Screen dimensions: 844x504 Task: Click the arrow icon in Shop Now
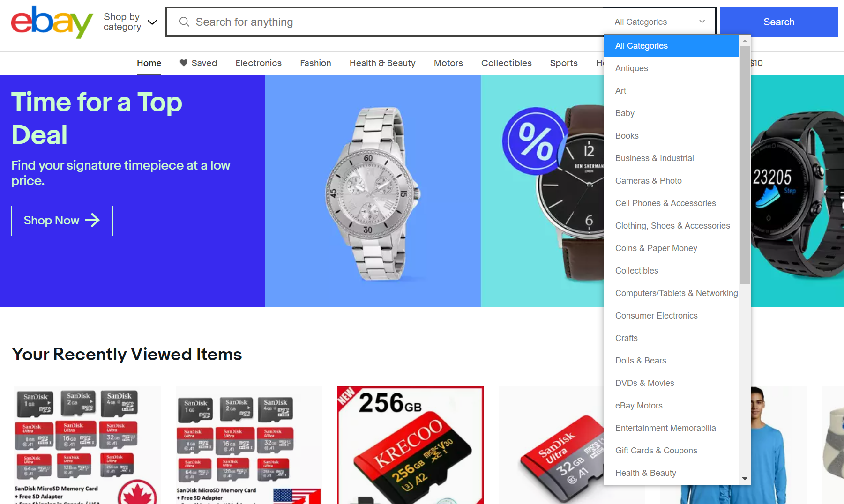pos(92,220)
